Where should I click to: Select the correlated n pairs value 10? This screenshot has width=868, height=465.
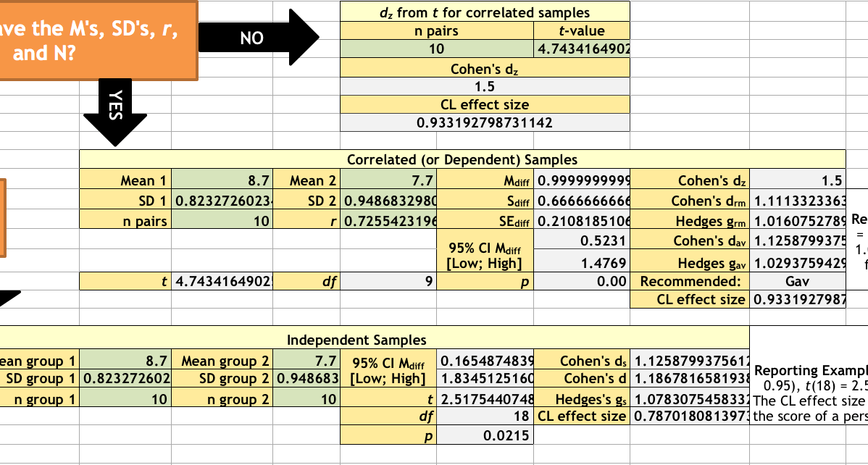pos(222,221)
